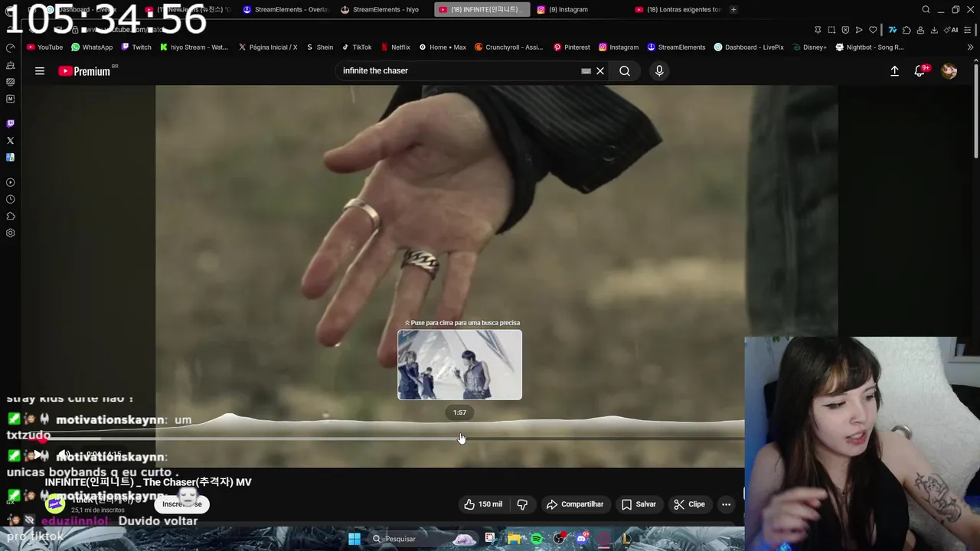Like the video with 150 mil

pyautogui.click(x=483, y=504)
